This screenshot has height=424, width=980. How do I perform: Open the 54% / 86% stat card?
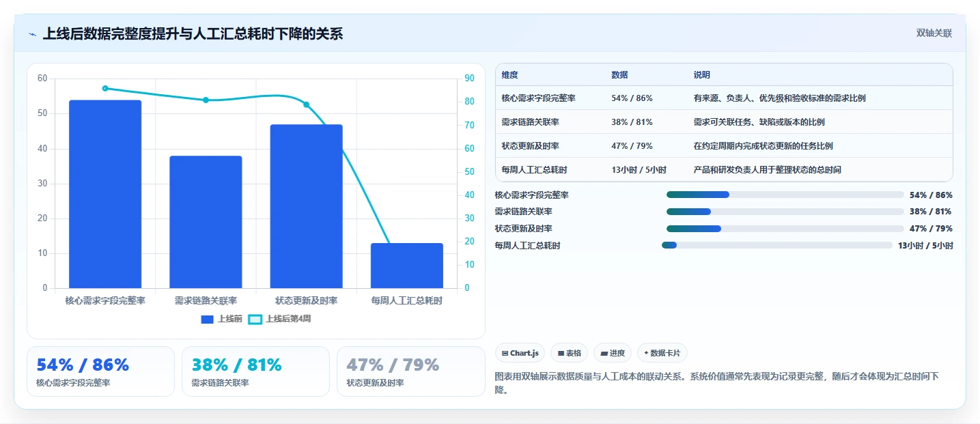(x=100, y=371)
